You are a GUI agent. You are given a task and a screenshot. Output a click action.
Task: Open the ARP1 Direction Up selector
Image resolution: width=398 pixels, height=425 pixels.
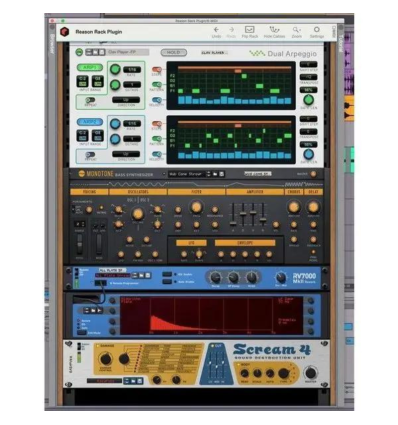(x=126, y=100)
